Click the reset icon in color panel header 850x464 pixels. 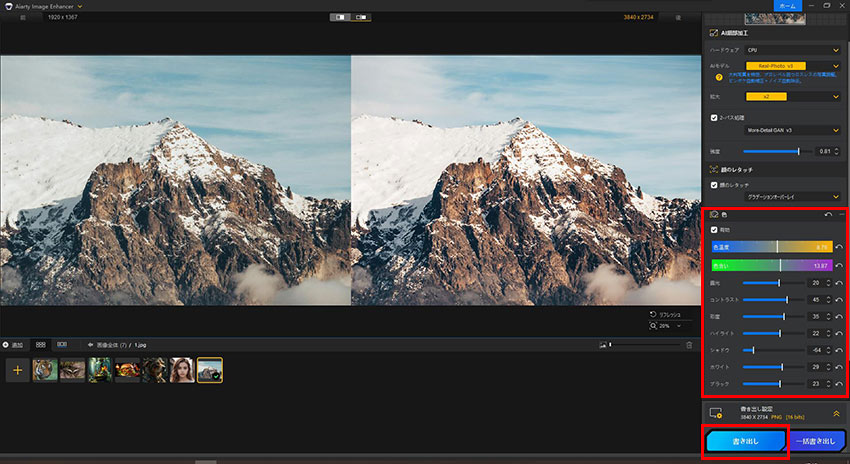(828, 215)
